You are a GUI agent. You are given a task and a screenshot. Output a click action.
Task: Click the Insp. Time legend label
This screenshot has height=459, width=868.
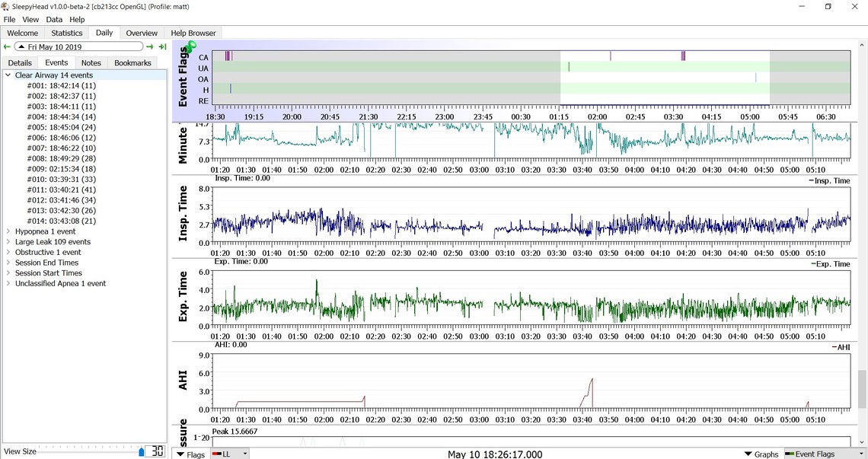click(x=829, y=180)
